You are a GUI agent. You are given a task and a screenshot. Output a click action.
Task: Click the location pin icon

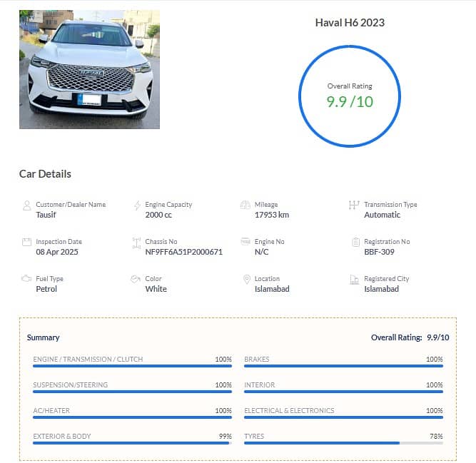tap(247, 279)
